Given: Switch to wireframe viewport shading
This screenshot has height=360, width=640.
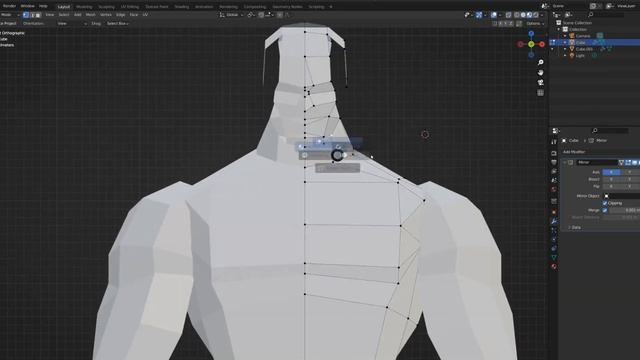Looking at the screenshot, I should pos(517,15).
